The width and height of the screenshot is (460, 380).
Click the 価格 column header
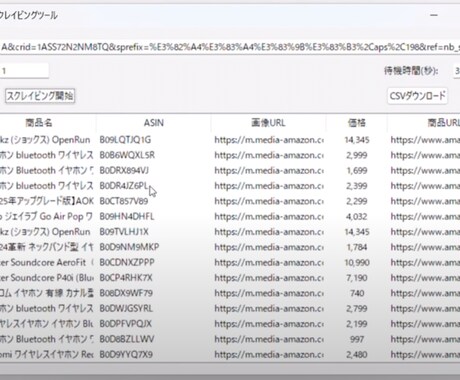click(x=357, y=123)
